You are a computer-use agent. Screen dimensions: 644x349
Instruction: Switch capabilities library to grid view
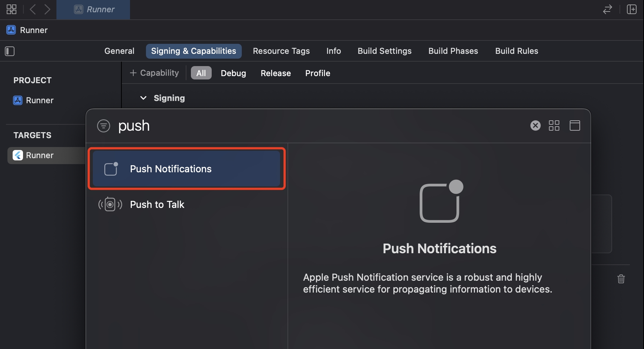pos(554,125)
